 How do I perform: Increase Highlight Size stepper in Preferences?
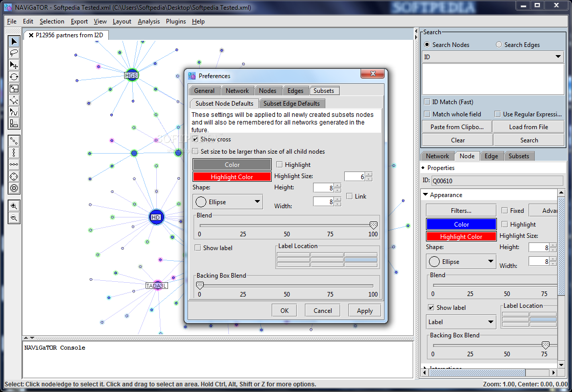tap(369, 174)
